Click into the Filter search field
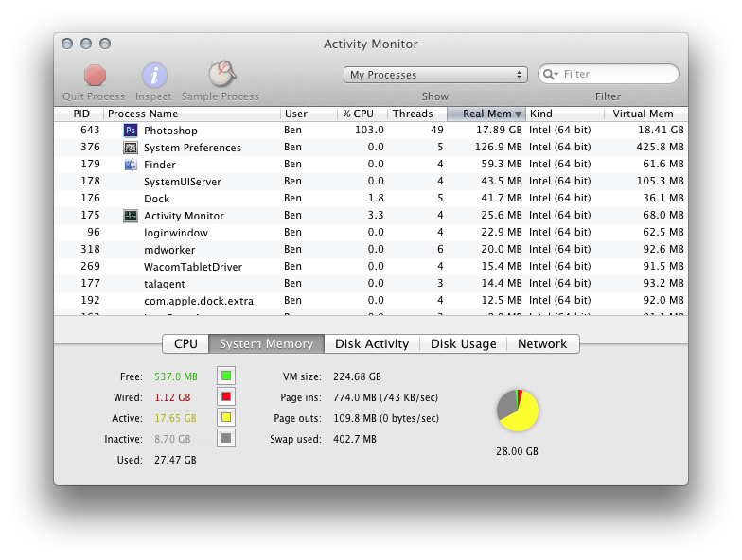The width and height of the screenshot is (742, 560). coord(609,74)
